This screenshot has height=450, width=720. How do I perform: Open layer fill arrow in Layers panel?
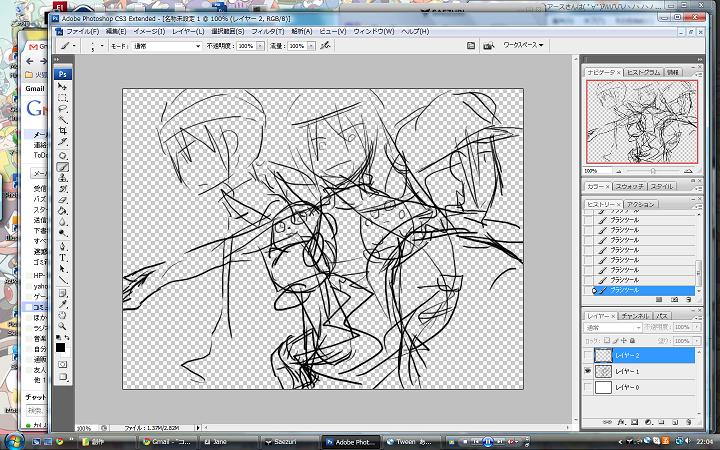click(698, 341)
